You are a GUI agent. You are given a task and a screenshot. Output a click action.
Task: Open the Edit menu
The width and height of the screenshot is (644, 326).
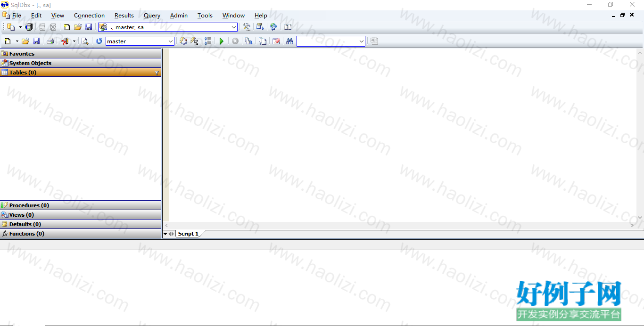pos(36,16)
